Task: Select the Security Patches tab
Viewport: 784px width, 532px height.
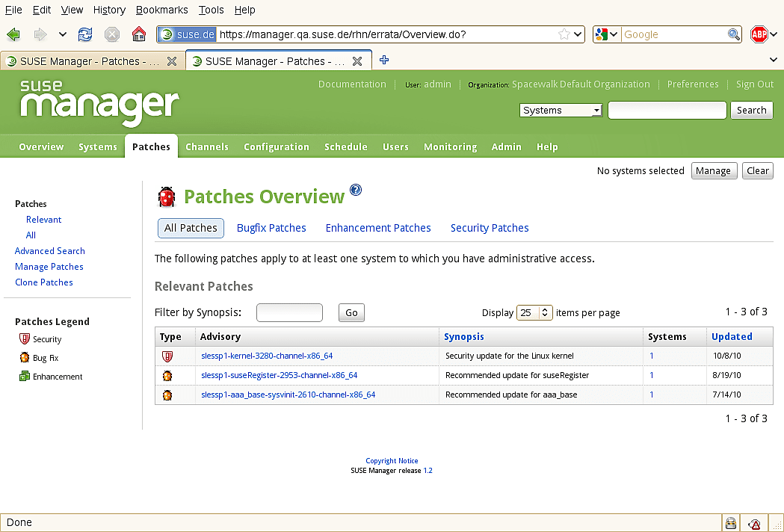Action: click(x=490, y=228)
